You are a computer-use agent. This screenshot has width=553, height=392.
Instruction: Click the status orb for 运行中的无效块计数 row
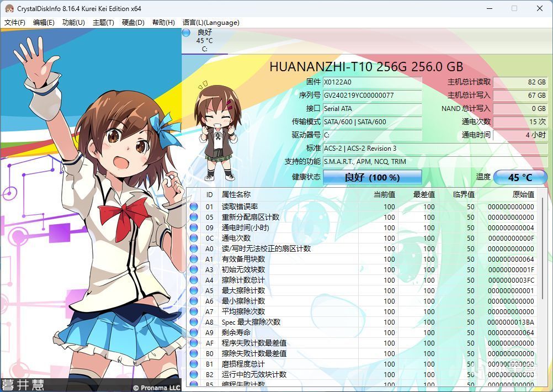point(194,374)
